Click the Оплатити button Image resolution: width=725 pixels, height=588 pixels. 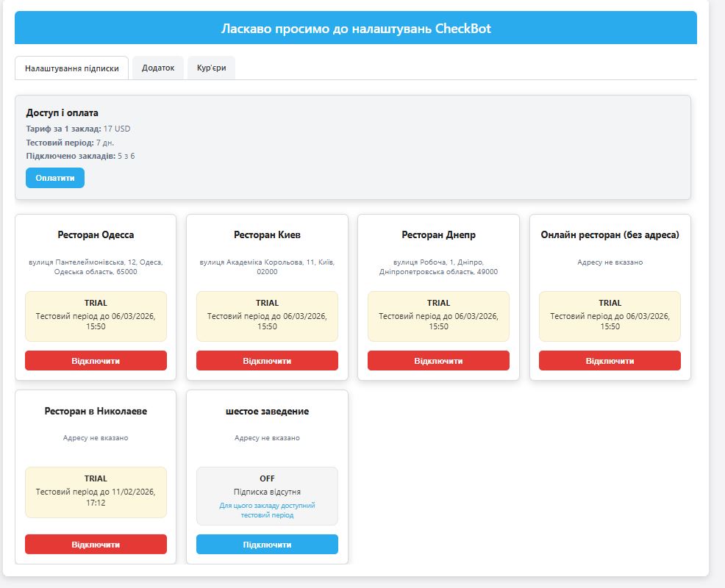[53, 178]
